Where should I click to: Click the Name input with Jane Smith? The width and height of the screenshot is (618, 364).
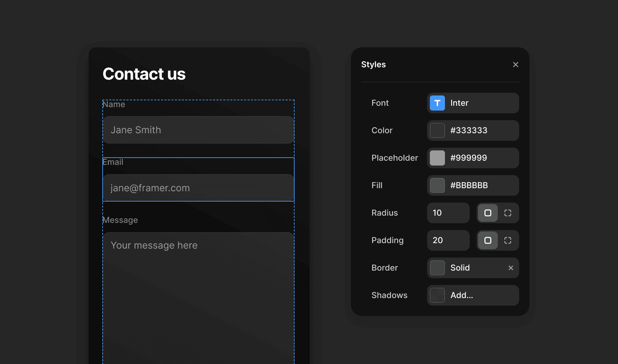pos(198,130)
